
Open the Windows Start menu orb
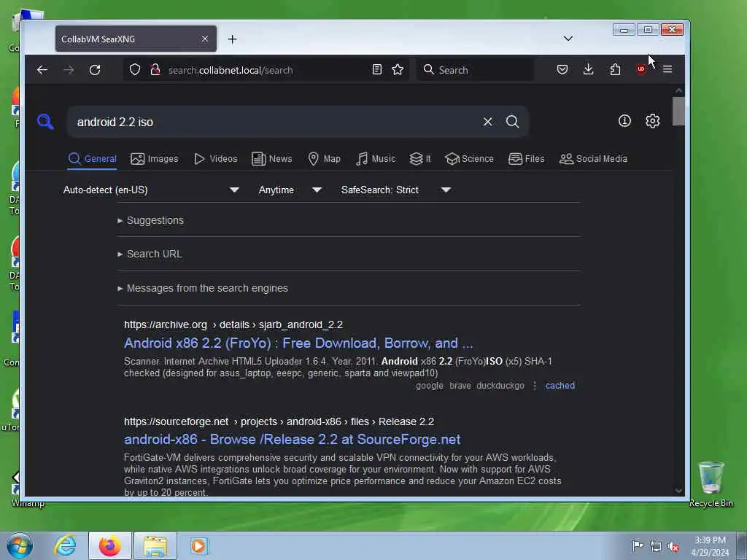coord(20,545)
